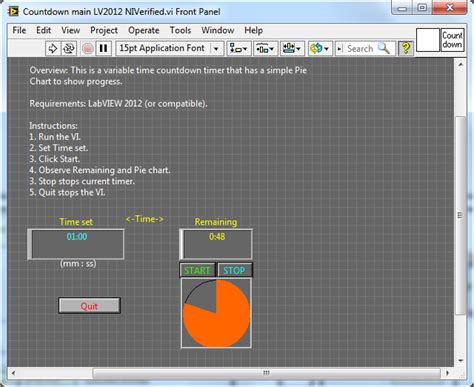The image size is (474, 387).
Task: Click the Run arrow toolbar icon
Action: pyautogui.click(x=53, y=49)
